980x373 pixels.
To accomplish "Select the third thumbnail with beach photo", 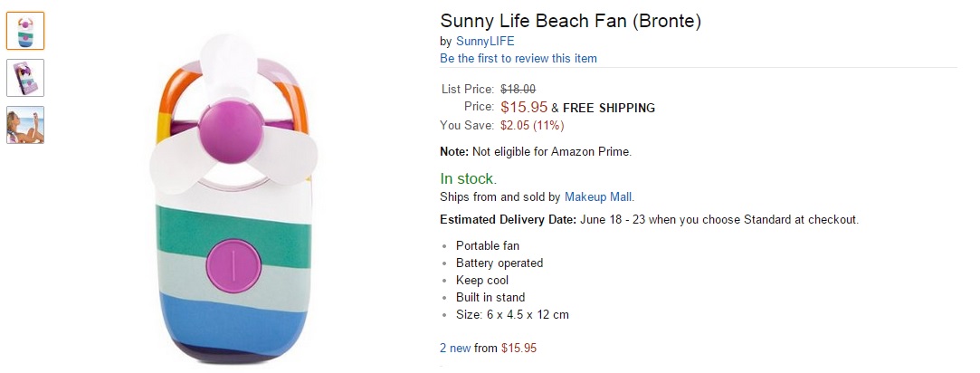I will click(x=25, y=125).
